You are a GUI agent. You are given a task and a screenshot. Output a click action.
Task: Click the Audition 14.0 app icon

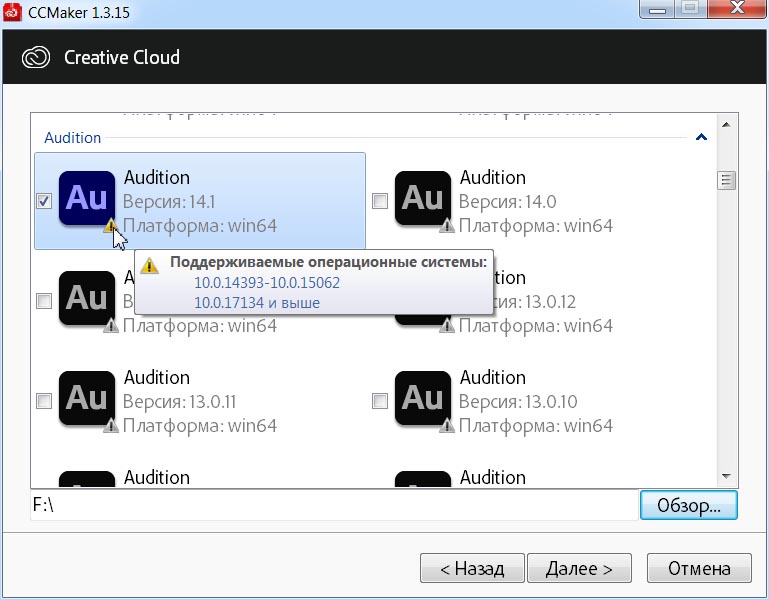coord(423,198)
